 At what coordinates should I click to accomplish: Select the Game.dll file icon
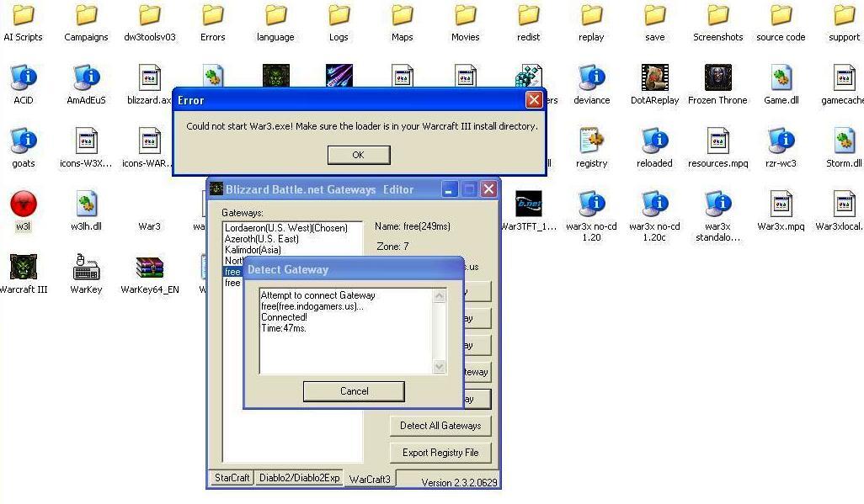tap(781, 77)
